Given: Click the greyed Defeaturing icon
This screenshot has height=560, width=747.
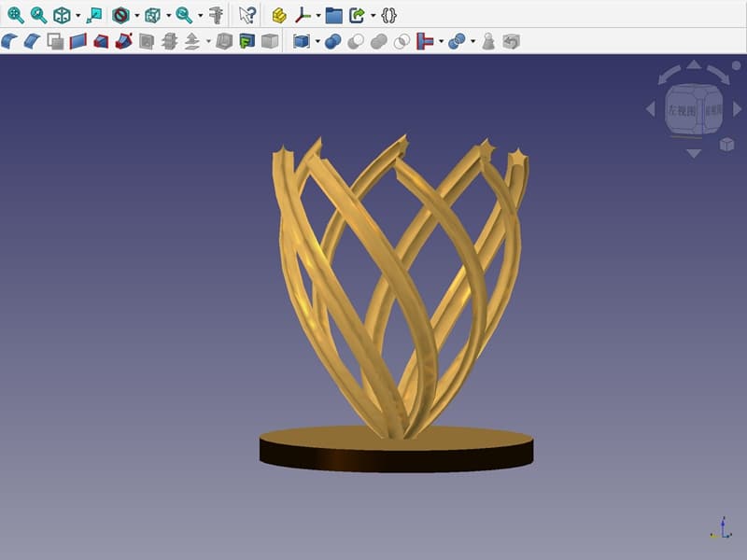Looking at the screenshot, I should pos(511,41).
